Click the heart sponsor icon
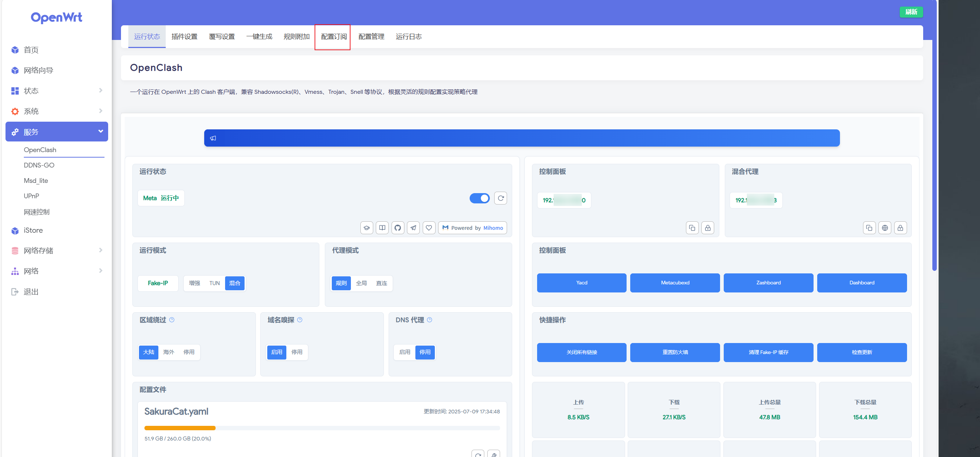Viewport: 980px width, 457px height. tap(429, 228)
